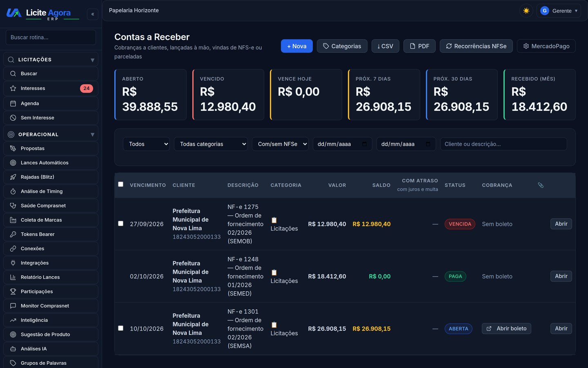Open calendar picker of second date field

point(428,144)
